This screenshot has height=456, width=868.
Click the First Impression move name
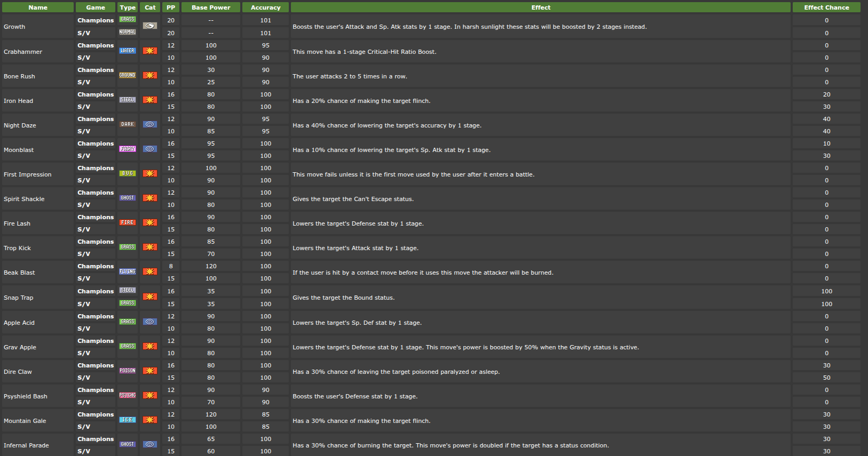[x=28, y=174]
